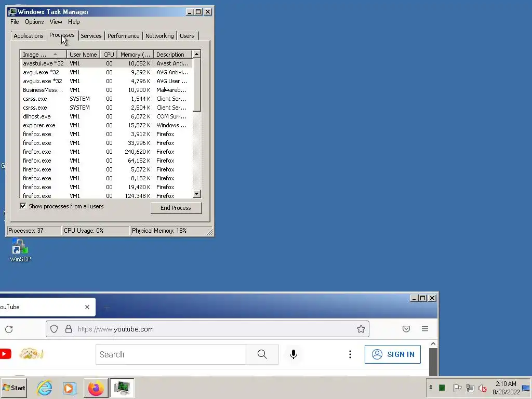
Task: Open the View menu
Action: (56, 22)
